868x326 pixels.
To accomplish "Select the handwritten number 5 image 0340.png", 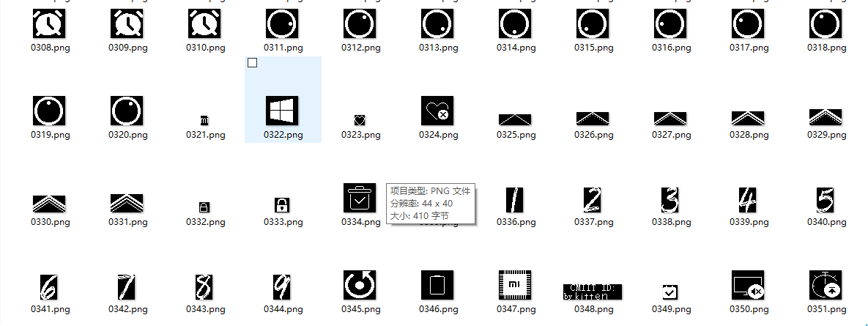I will [826, 199].
